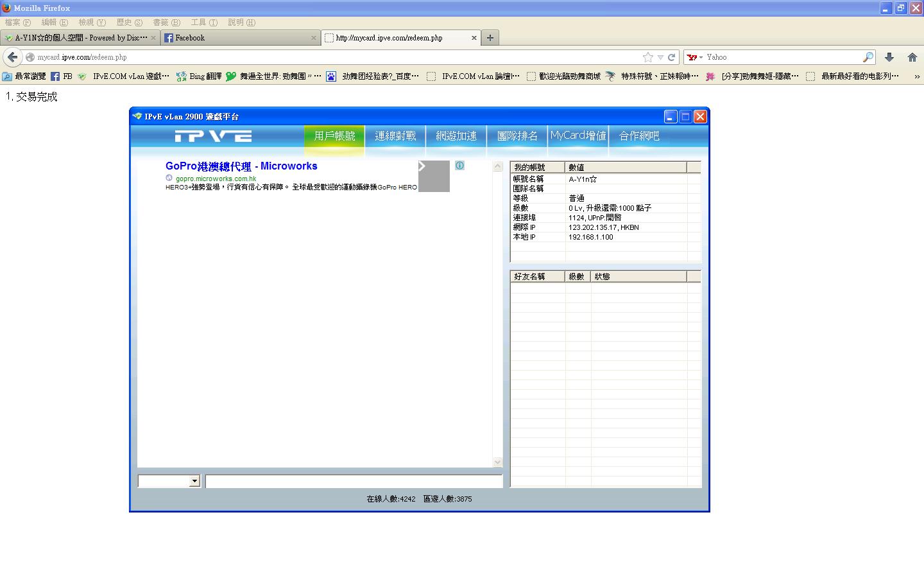
Task: Click the chat message input field
Action: [x=354, y=481]
